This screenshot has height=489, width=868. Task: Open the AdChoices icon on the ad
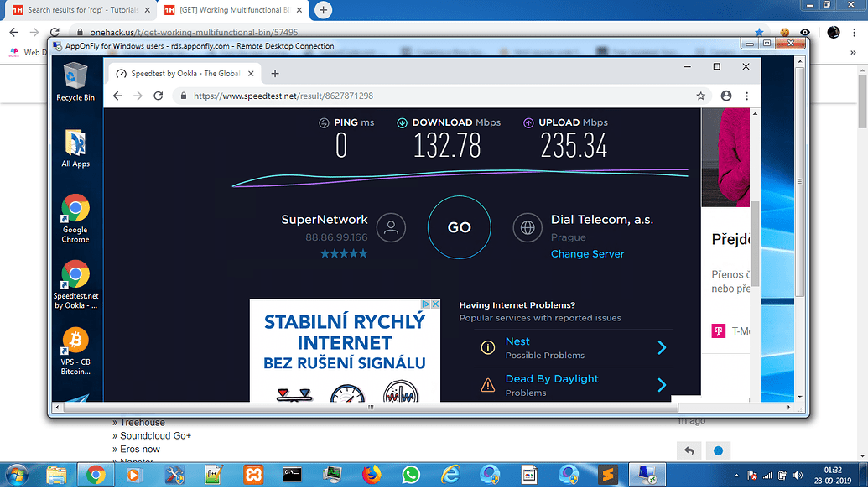coord(426,304)
